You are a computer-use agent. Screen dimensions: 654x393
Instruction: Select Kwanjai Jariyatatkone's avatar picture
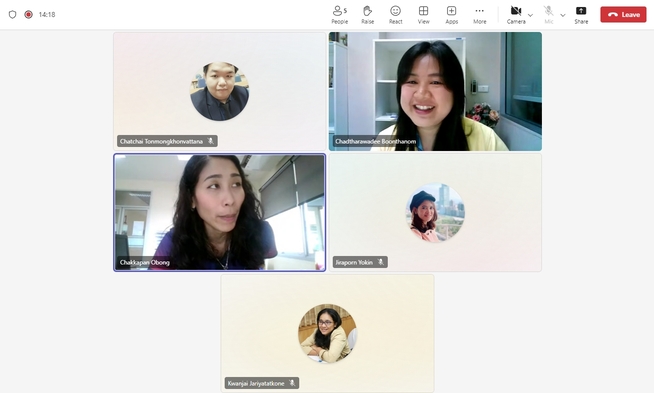pyautogui.click(x=327, y=333)
